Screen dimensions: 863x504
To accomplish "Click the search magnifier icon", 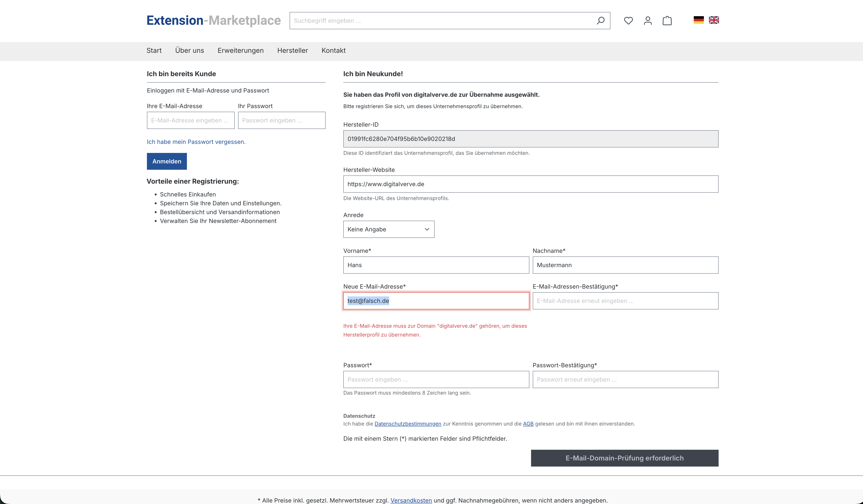I will [600, 21].
